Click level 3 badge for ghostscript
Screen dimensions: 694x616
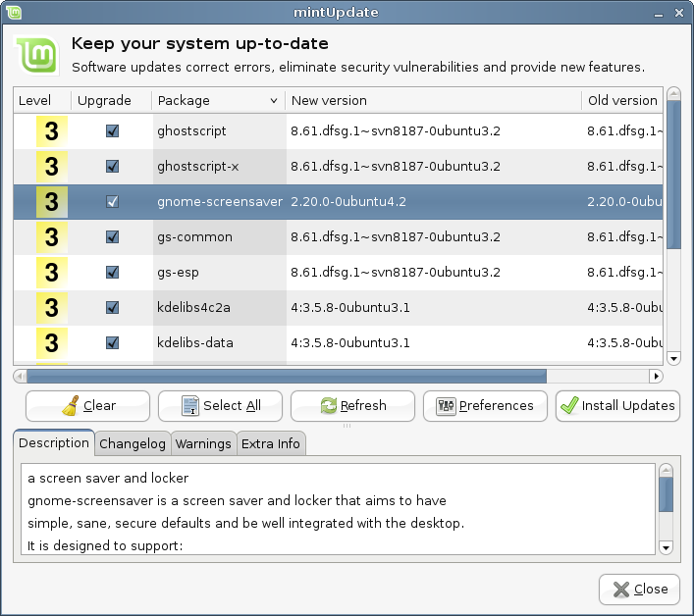click(52, 130)
